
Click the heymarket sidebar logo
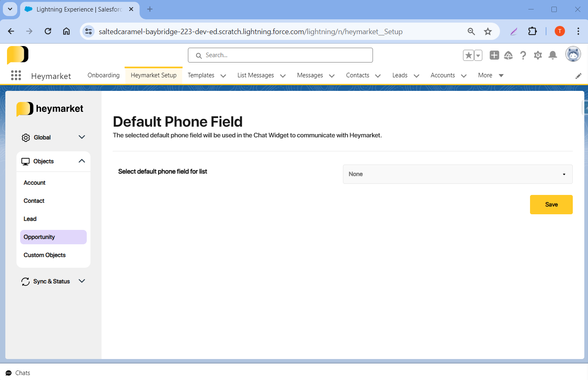50,109
